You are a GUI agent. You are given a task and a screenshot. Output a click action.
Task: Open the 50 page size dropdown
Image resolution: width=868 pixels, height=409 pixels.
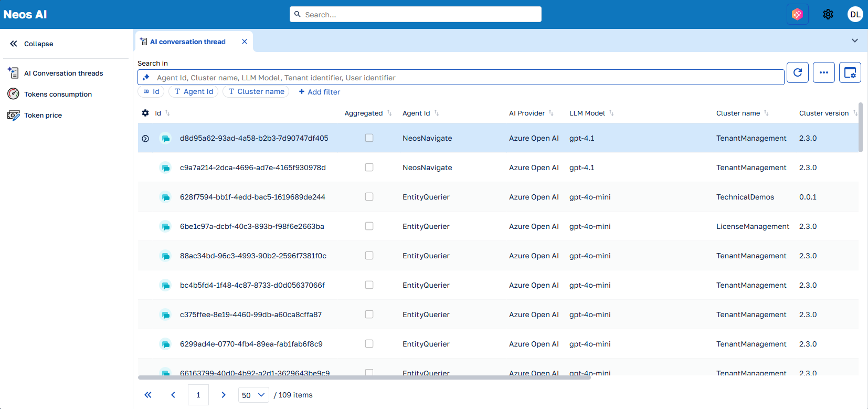point(253,395)
